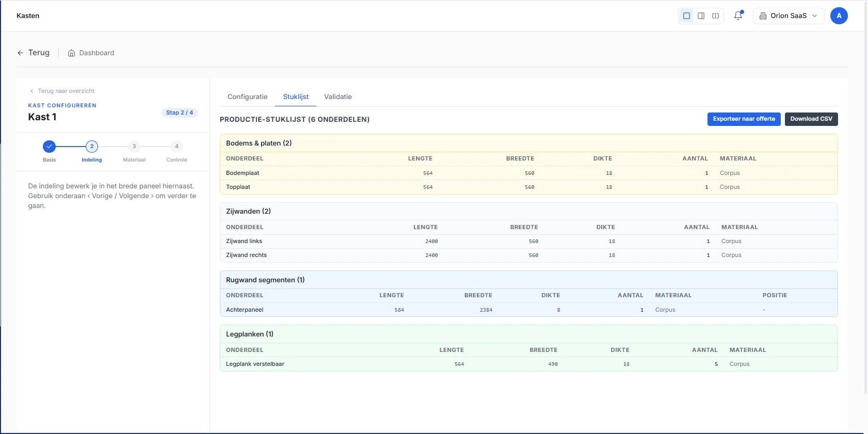Select the Topplaat row name

(x=238, y=187)
